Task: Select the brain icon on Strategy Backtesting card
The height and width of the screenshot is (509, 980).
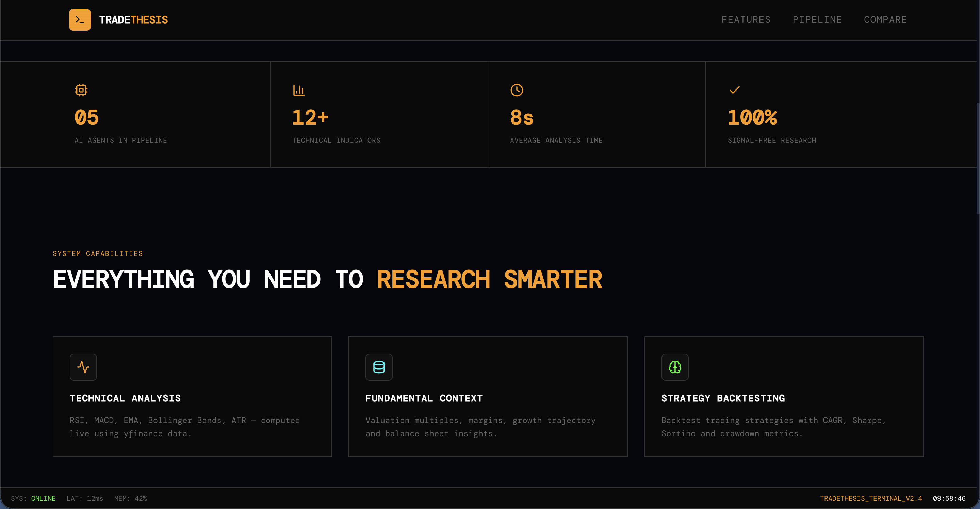Action: coord(674,367)
